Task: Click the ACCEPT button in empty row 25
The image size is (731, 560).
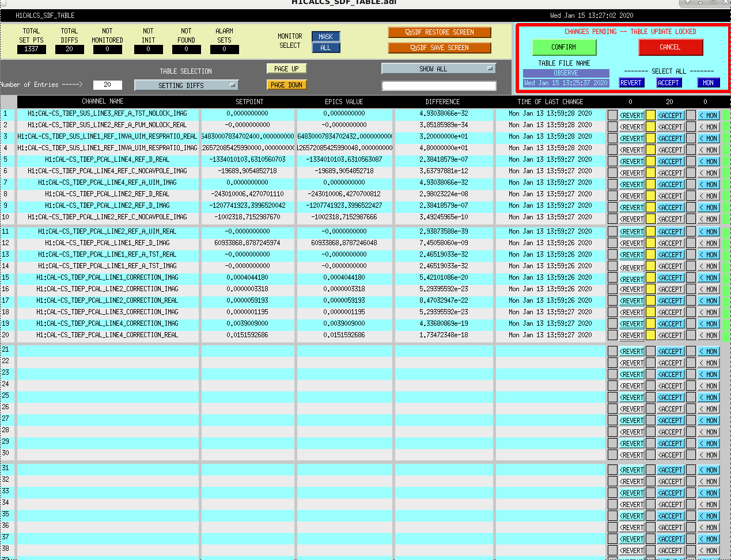Action: [x=671, y=397]
